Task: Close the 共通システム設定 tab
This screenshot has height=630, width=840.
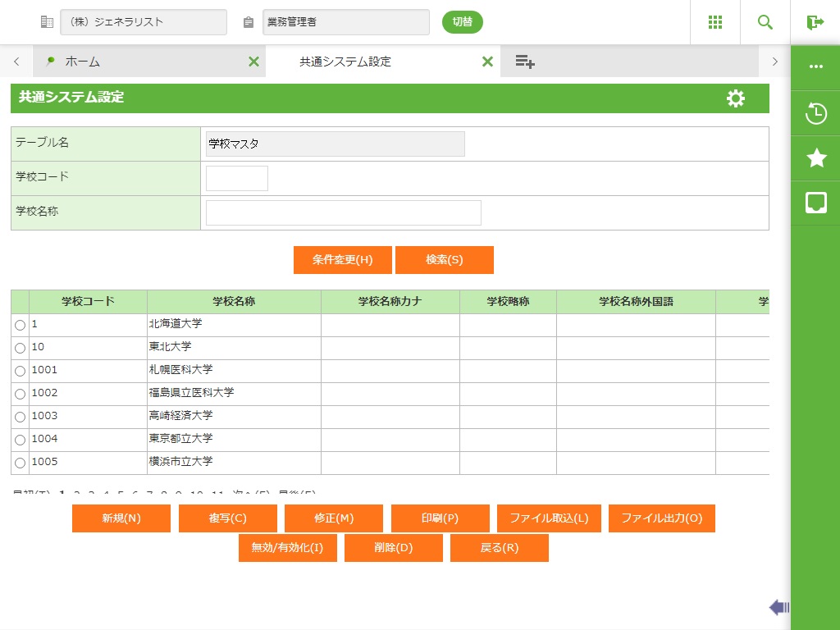Action: pyautogui.click(x=487, y=62)
